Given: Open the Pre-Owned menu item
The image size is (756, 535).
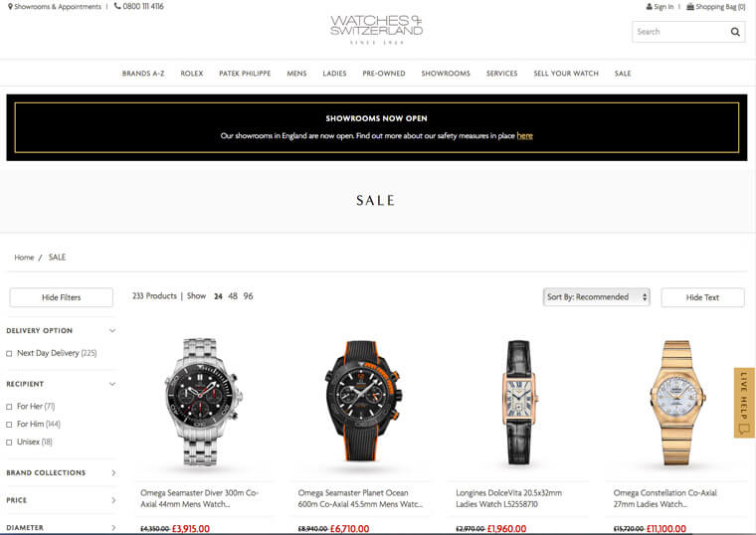Looking at the screenshot, I should coord(384,74).
